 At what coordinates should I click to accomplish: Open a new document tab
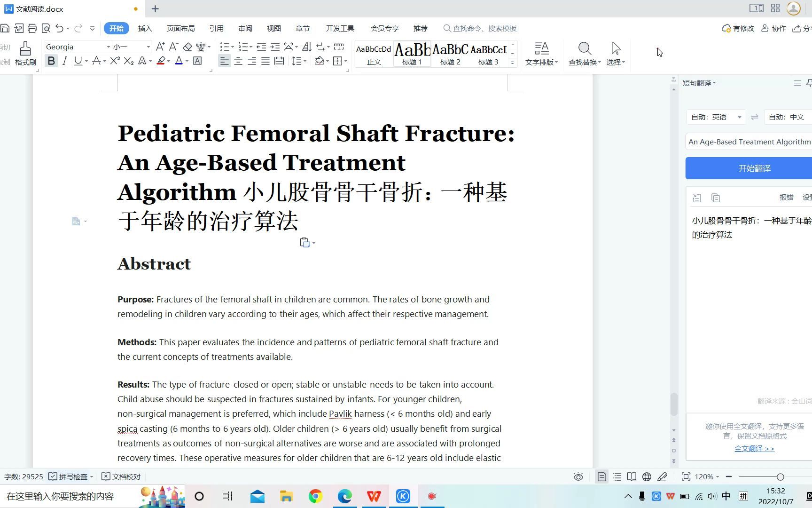[155, 8]
